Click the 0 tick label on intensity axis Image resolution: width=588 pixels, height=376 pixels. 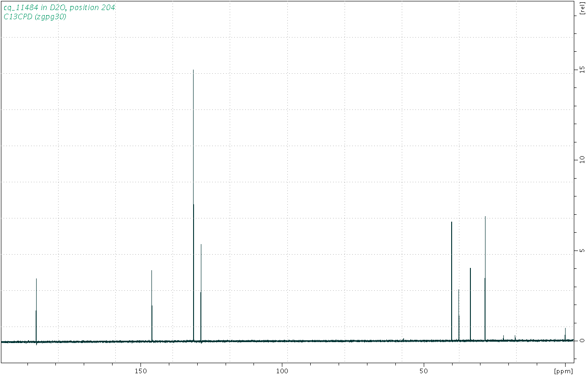tap(582, 341)
